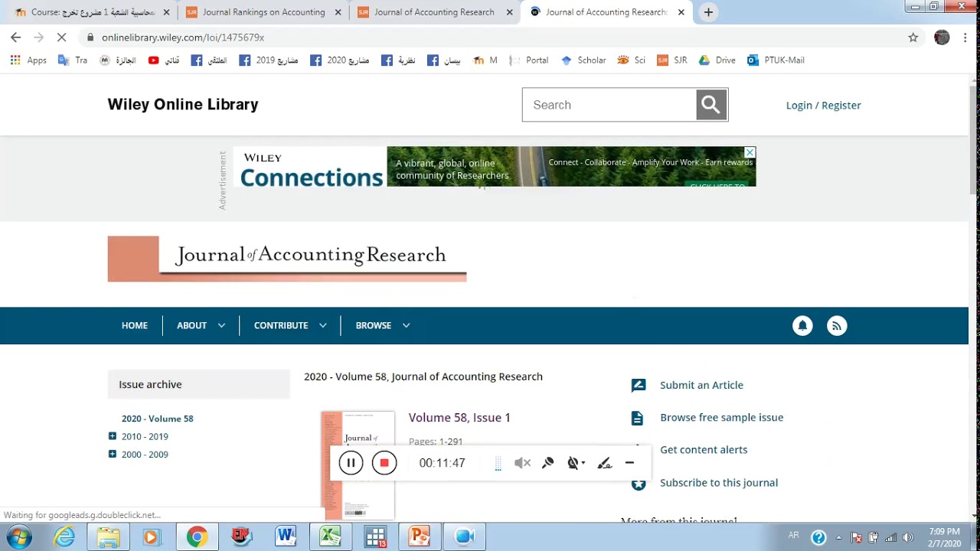The image size is (980, 551).
Task: Click Subscribe to this journal link
Action: point(719,483)
